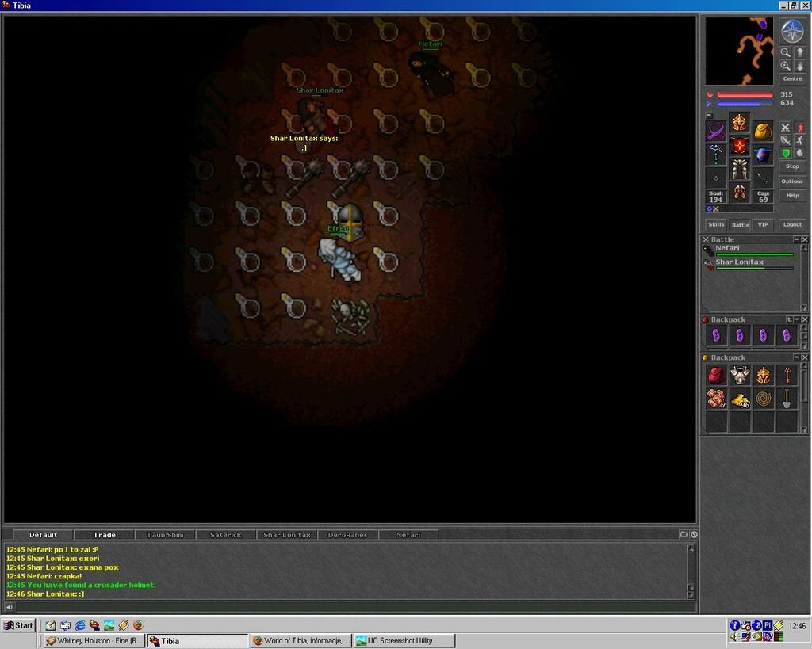The width and height of the screenshot is (812, 649).
Task: Minimize the lower Backpack panel
Action: 797,357
